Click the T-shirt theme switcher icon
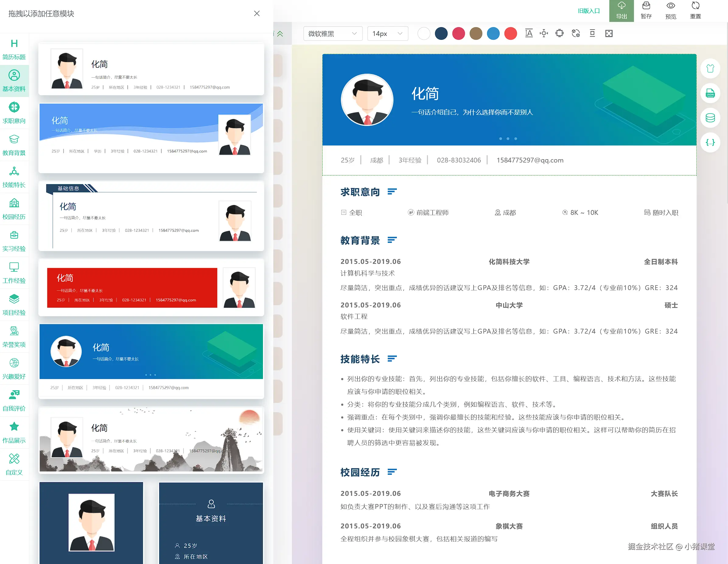The image size is (728, 564). coord(710,68)
